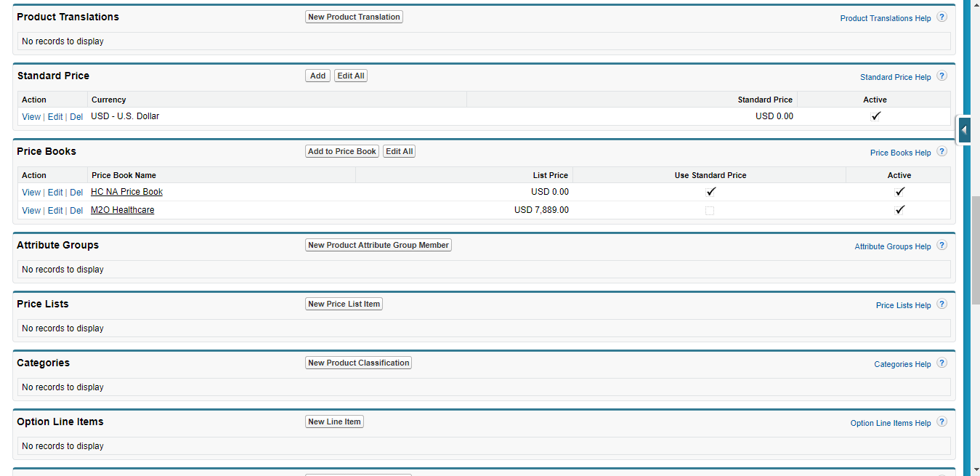
Task: Toggle Use Standard Price for HC NA Price Book
Action: click(x=710, y=192)
